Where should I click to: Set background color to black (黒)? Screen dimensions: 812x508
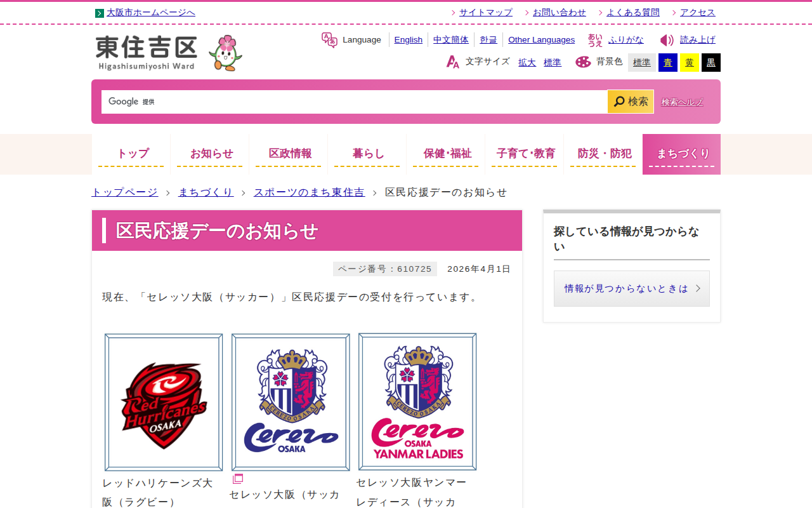tap(711, 63)
